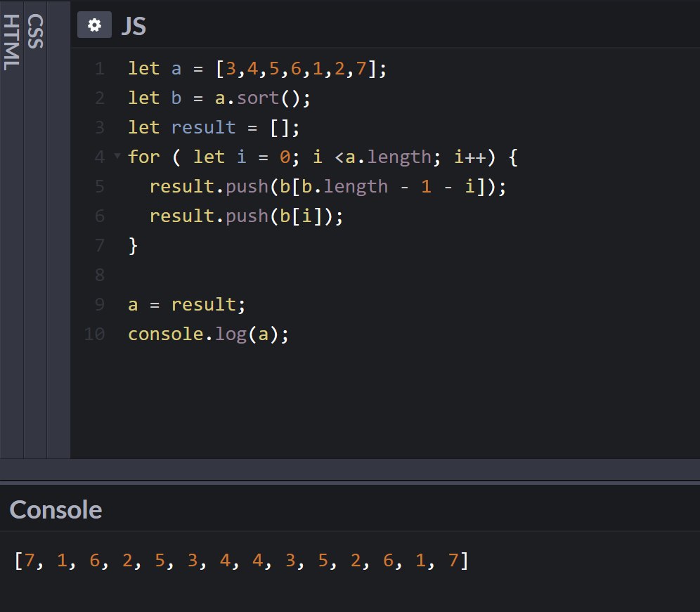The width and height of the screenshot is (700, 612).
Task: Place cursor on 'let result = [];' line
Action: click(214, 128)
